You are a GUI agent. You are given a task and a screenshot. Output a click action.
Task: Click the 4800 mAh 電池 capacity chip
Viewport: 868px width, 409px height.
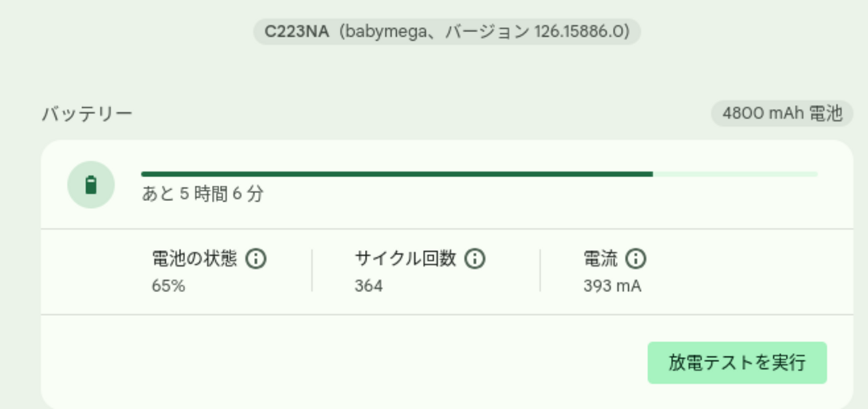782,114
